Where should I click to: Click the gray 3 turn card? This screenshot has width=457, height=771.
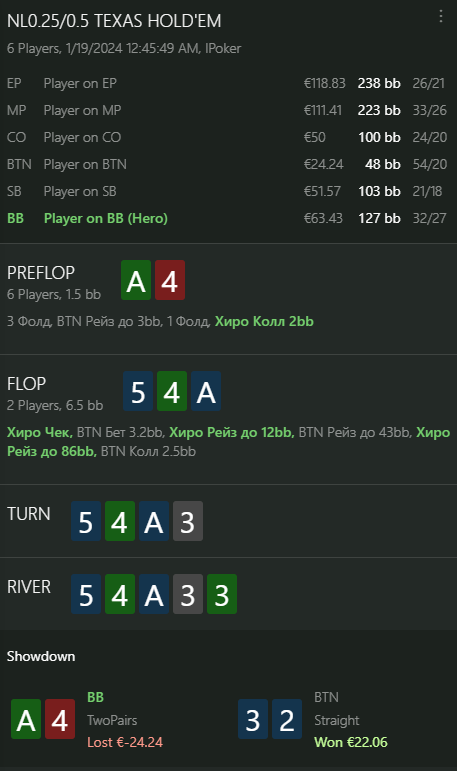coord(187,521)
